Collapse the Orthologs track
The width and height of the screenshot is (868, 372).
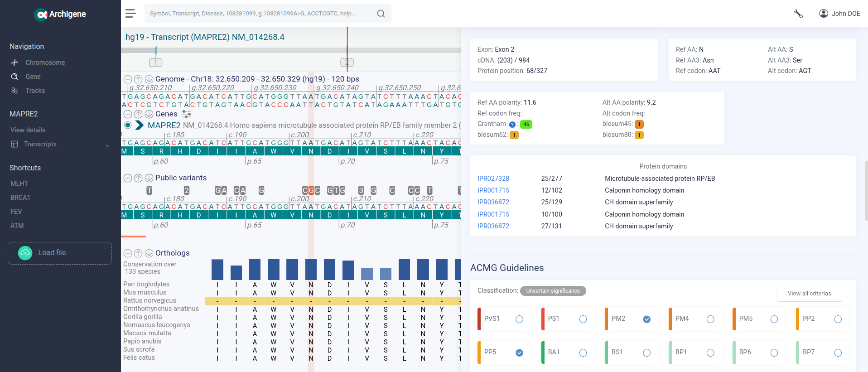(x=128, y=253)
